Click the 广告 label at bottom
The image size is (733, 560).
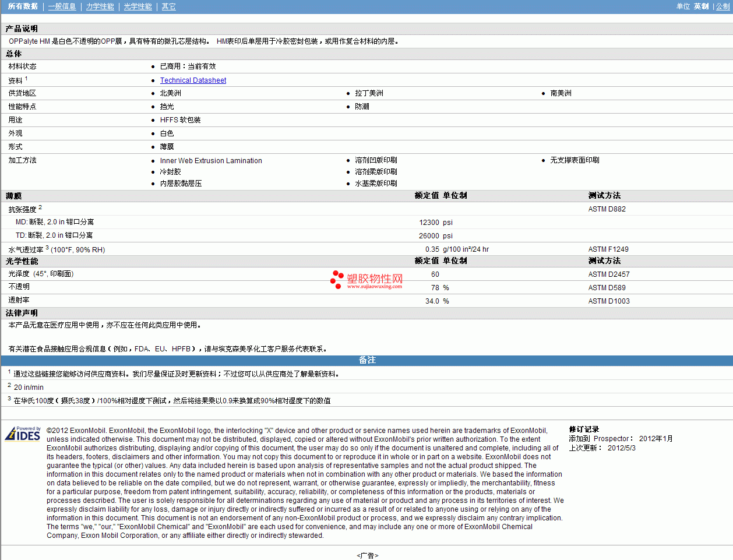(368, 556)
